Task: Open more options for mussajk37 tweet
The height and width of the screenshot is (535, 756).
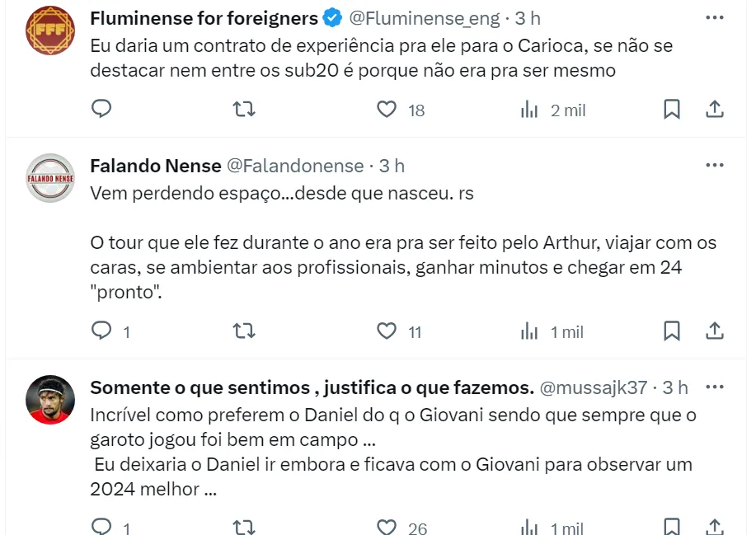Action: coord(715,387)
